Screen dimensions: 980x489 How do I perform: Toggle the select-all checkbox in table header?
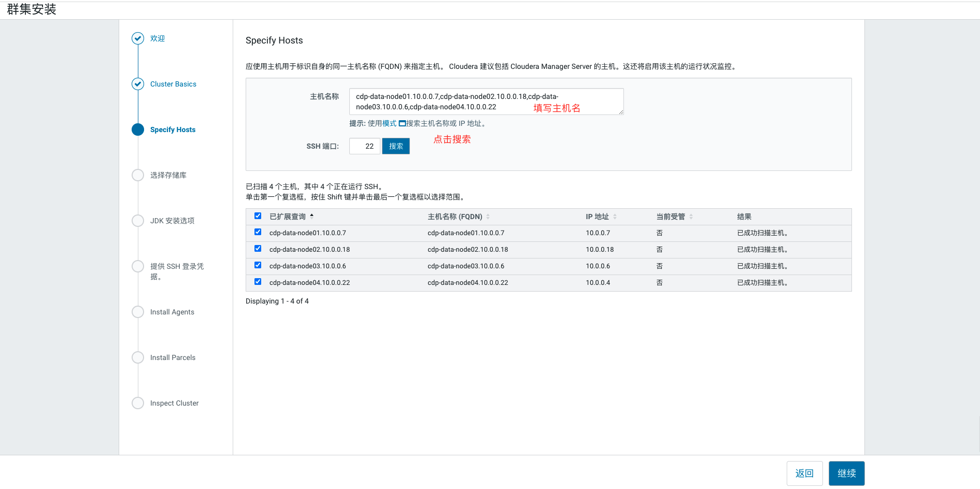pos(258,216)
